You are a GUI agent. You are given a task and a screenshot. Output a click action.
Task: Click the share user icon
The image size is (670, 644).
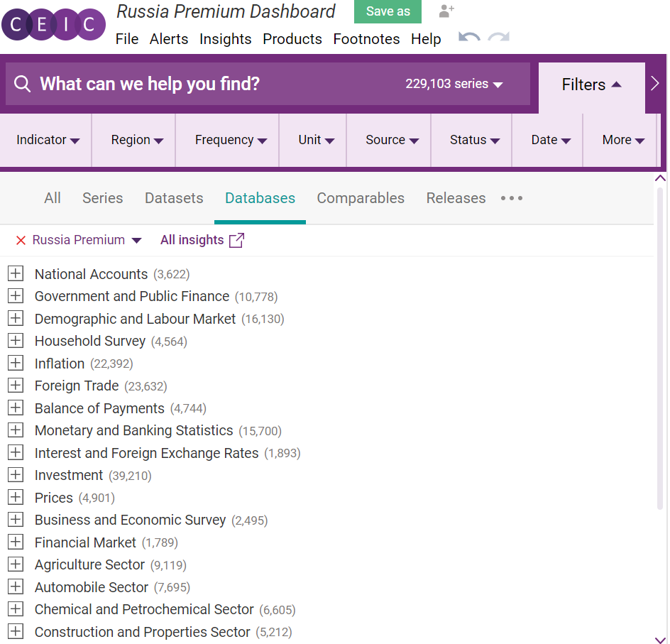pos(446,11)
